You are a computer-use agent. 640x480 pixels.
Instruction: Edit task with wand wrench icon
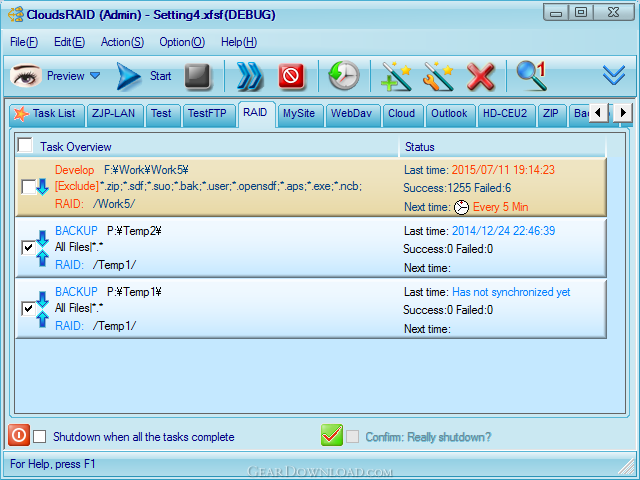click(438, 76)
